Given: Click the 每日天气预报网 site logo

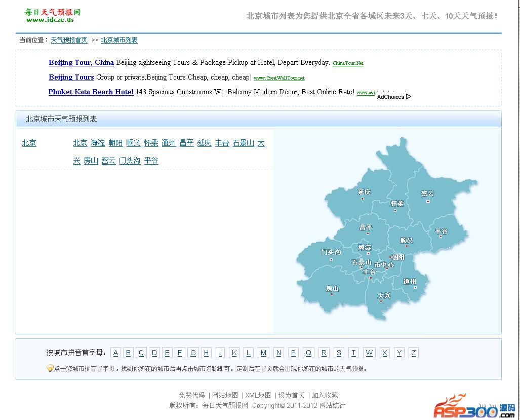Looking at the screenshot, I should pos(52,15).
